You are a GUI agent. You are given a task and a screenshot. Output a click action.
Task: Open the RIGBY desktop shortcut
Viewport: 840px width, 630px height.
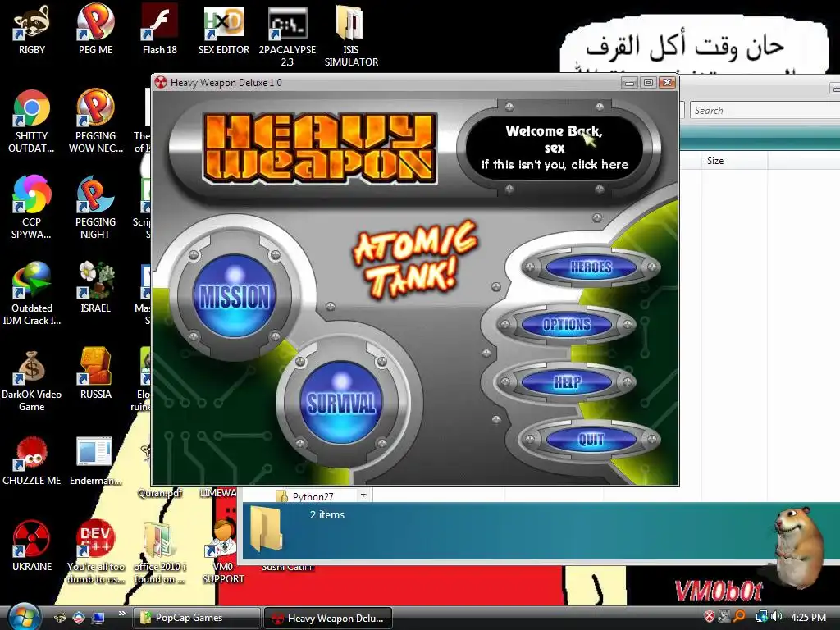click(x=32, y=30)
